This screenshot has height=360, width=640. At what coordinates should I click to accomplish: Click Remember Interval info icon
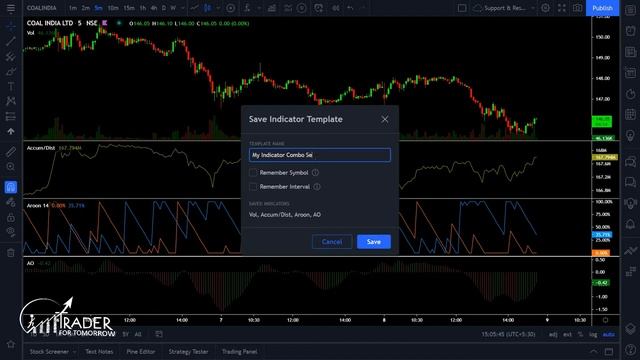tap(317, 187)
